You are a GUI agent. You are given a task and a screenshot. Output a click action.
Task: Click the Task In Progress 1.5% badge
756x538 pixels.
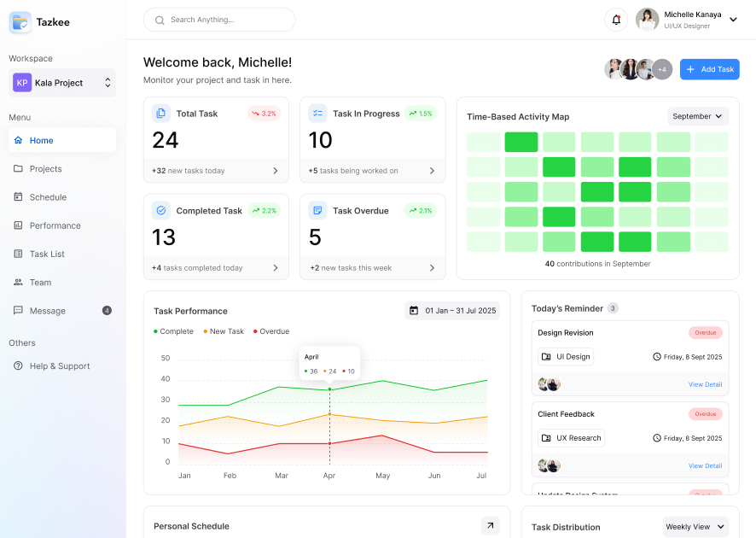click(421, 114)
